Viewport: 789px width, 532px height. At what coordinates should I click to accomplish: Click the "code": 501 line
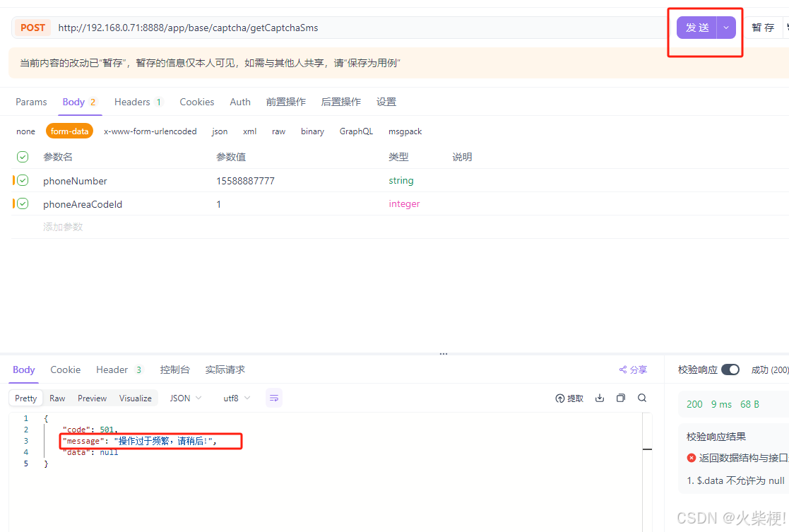(x=90, y=430)
